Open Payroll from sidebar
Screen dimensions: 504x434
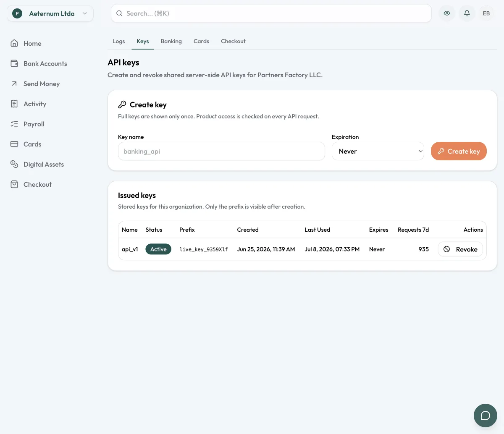(34, 124)
